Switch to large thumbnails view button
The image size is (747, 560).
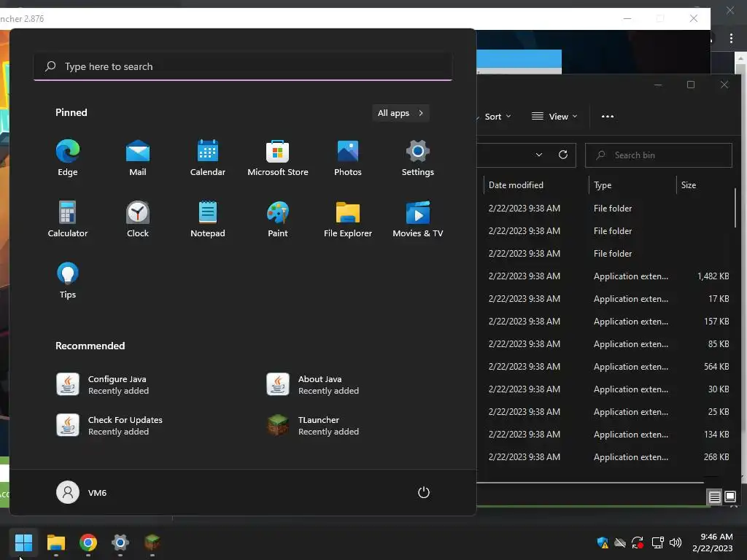729,497
